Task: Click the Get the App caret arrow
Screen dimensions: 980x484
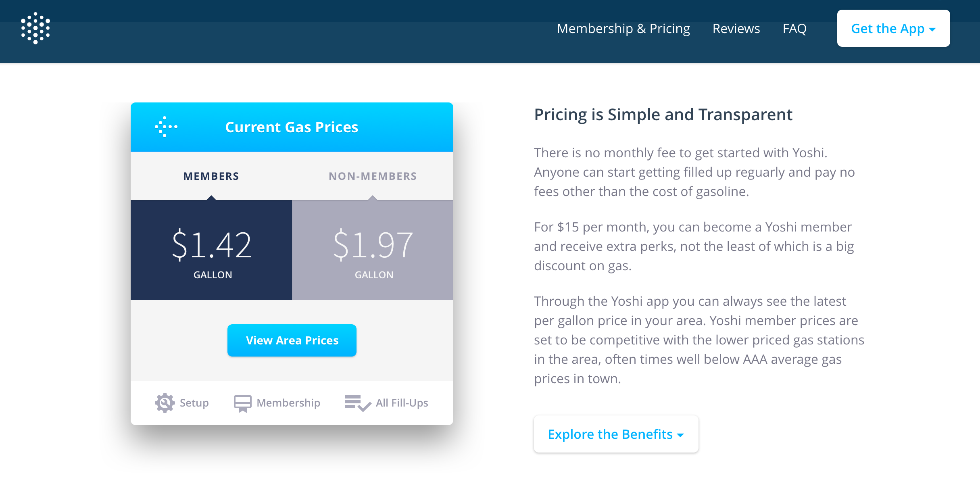Action: (932, 29)
